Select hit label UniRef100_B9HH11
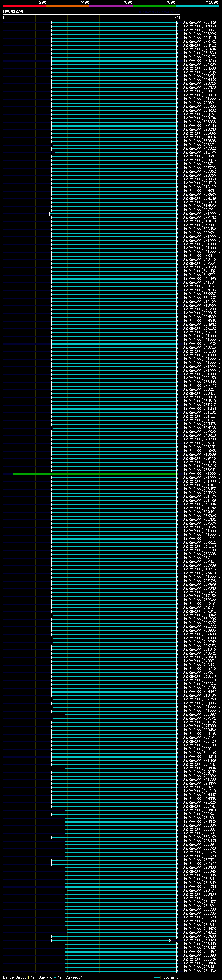This screenshot has height=980, width=222. [199, 91]
